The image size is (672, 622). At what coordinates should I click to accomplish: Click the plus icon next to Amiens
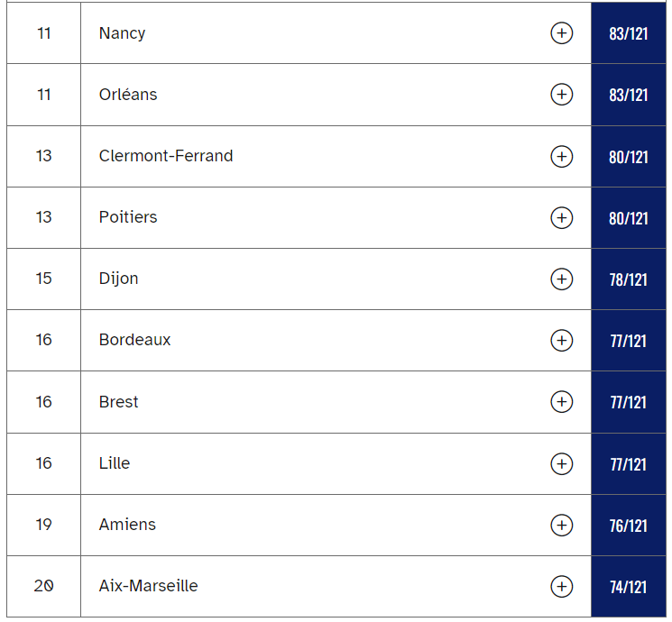point(561,525)
